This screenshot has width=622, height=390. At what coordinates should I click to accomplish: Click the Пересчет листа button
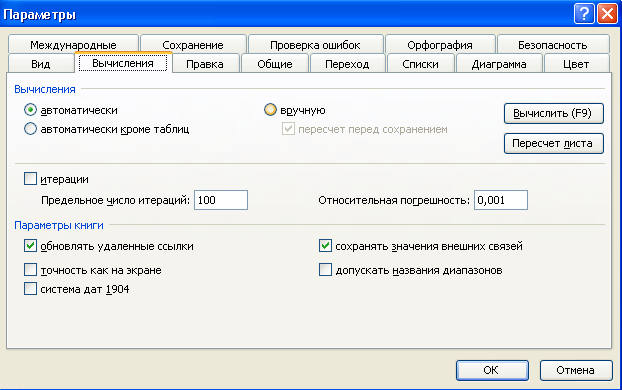click(x=554, y=143)
